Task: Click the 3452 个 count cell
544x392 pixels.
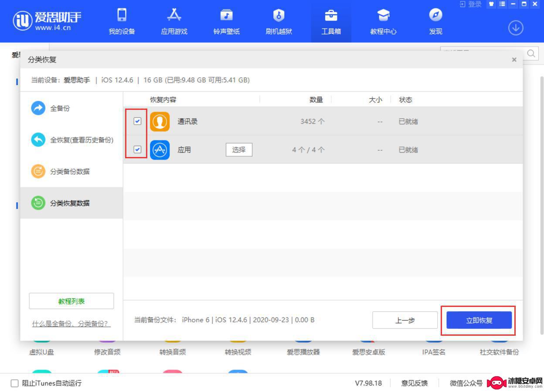Action: pos(313,121)
